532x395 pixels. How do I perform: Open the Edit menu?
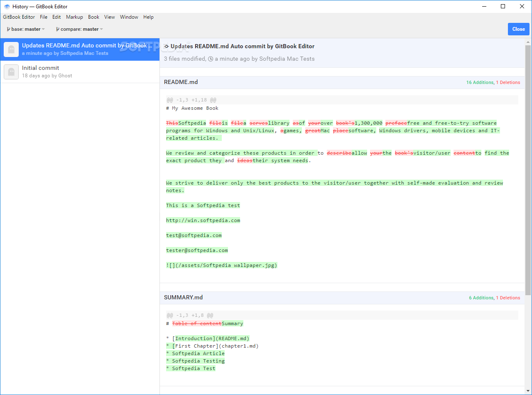(x=56, y=17)
